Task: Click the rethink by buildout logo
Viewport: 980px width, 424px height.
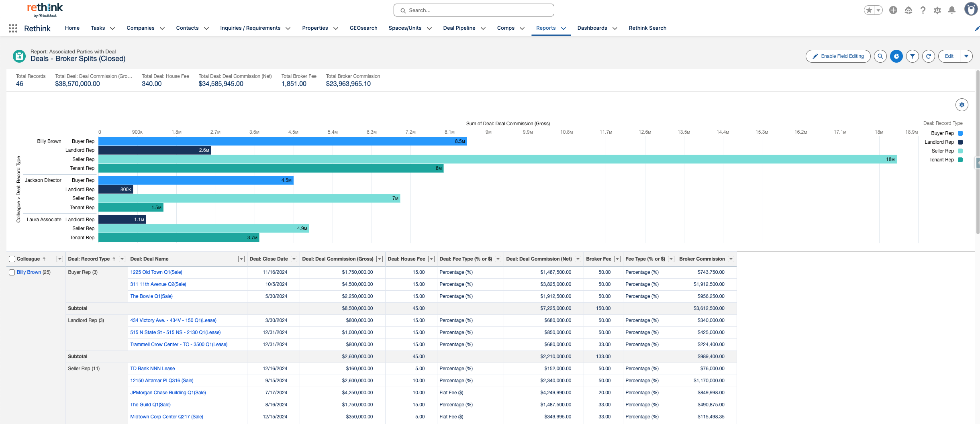Action: tap(45, 10)
